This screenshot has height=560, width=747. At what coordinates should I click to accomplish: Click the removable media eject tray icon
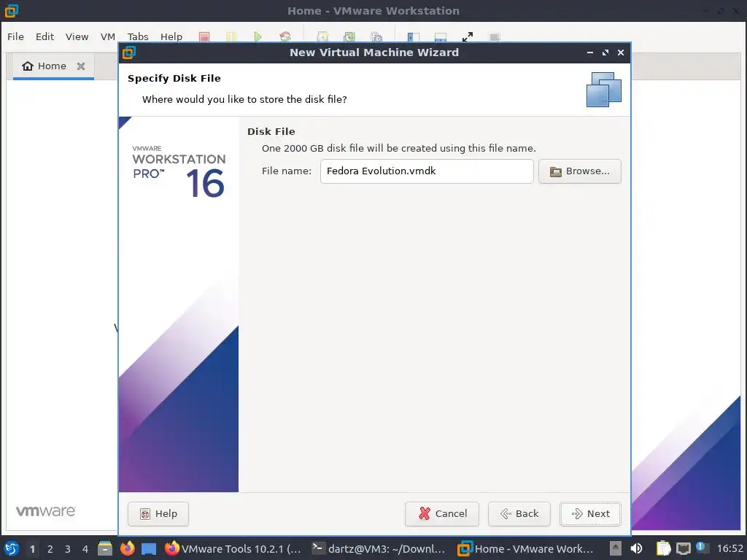coord(616,548)
